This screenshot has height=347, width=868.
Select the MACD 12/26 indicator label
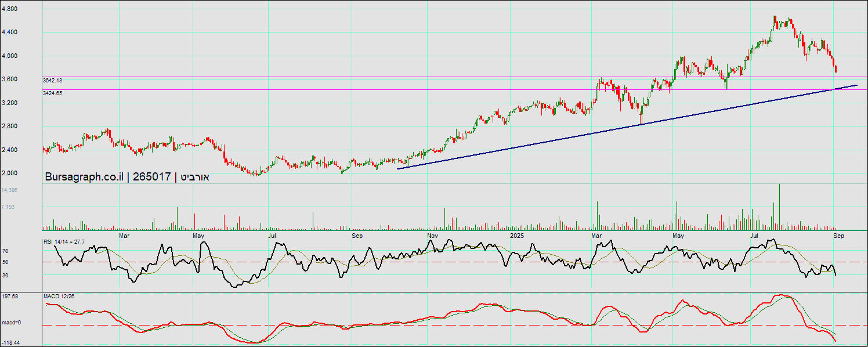coord(59,297)
